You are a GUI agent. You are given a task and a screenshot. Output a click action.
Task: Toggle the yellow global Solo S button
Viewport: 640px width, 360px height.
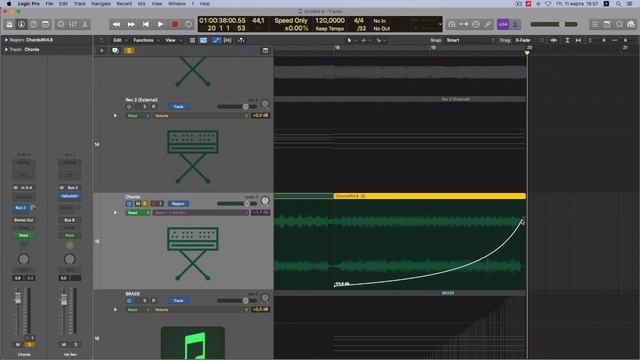point(129,51)
